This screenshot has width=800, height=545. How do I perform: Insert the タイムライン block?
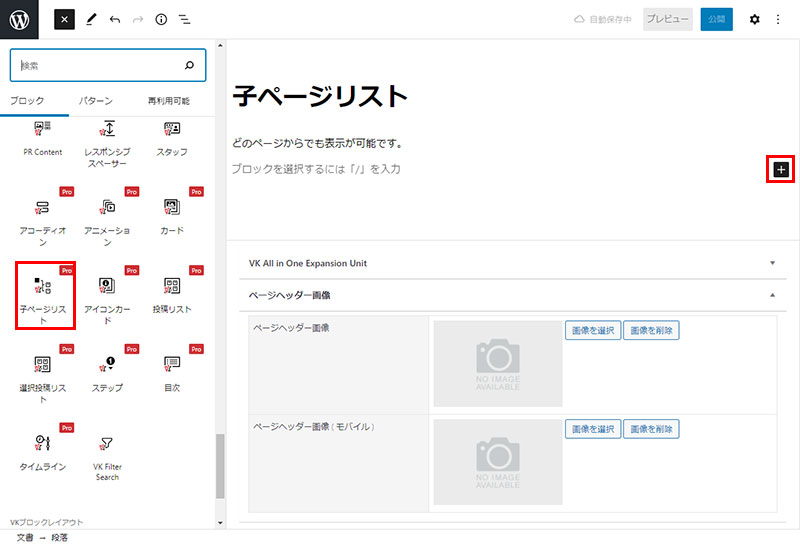point(43,453)
